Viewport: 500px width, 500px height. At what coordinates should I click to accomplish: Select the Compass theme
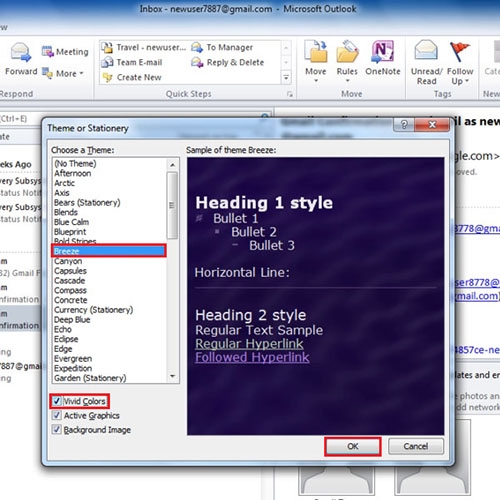tap(70, 290)
